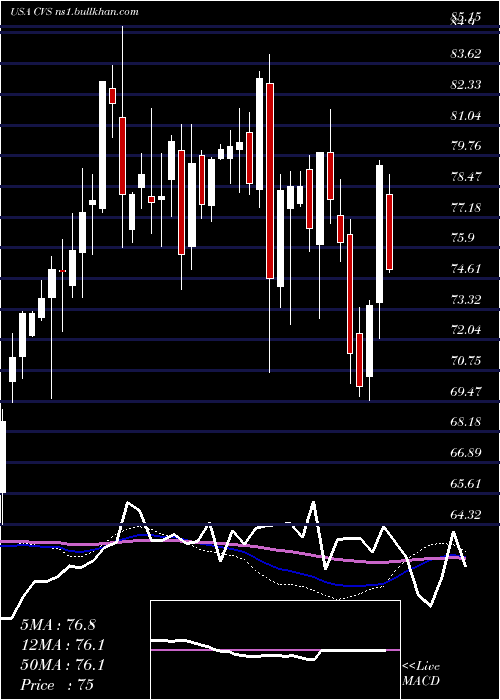This screenshot has height=700, width=500.
Task: Click the 74.61 price axis label
Action: pyautogui.click(x=466, y=269)
